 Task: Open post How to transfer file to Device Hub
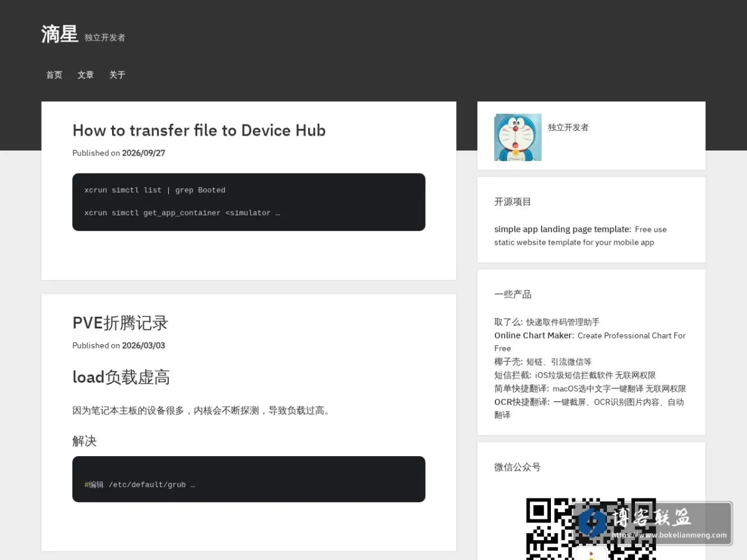tap(199, 130)
